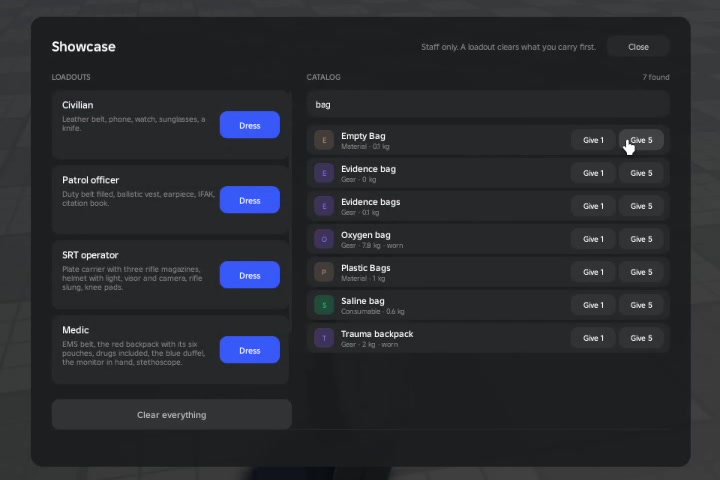This screenshot has height=480, width=720.
Task: Click the Patrol officer description text
Action: pyautogui.click(x=138, y=198)
